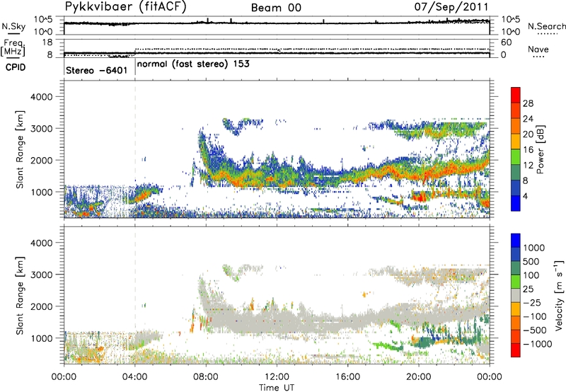
Task: Click the 'CPID' row label
Action: tap(15, 67)
